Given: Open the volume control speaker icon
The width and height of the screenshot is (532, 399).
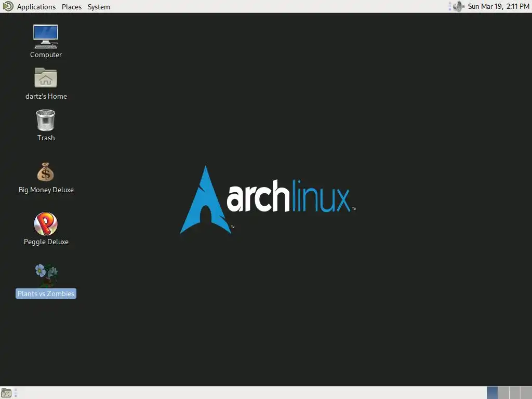Looking at the screenshot, I should point(458,6).
